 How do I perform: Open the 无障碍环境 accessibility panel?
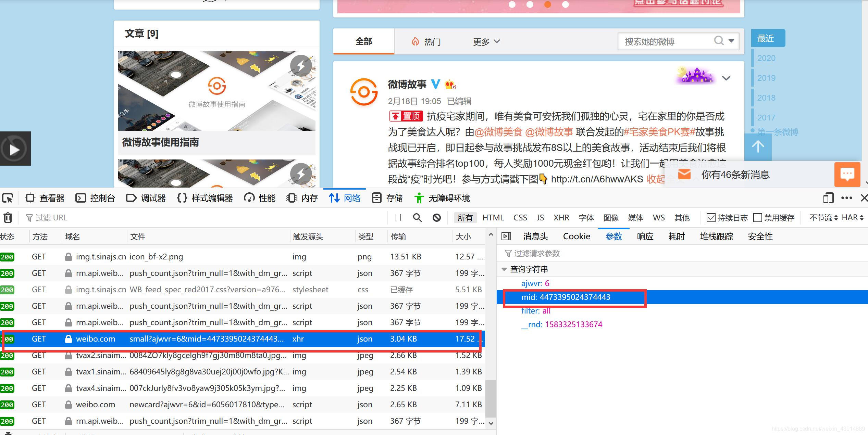point(442,198)
